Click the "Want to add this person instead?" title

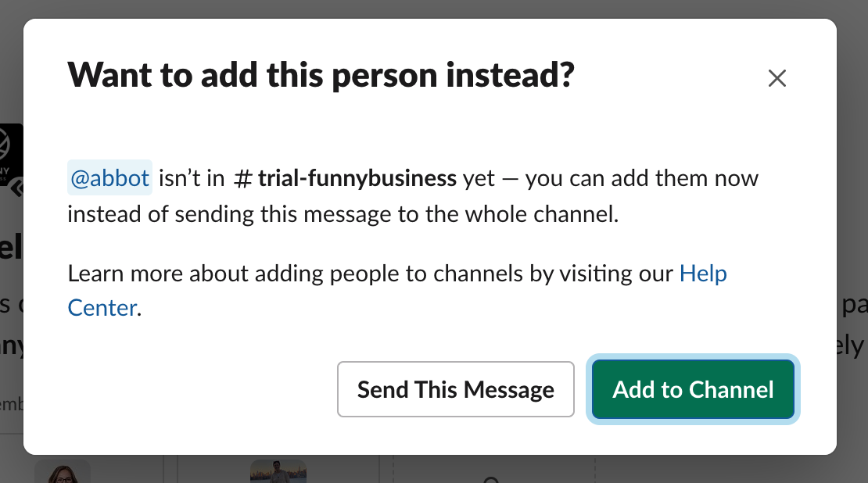pyautogui.click(x=321, y=76)
